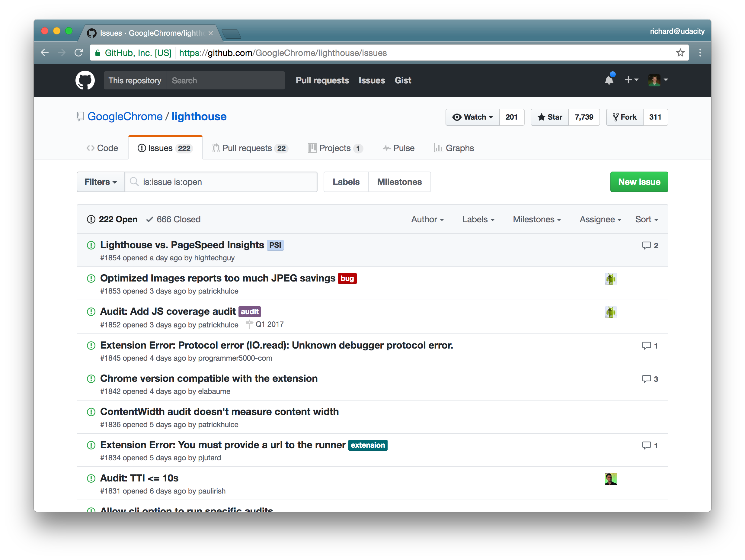Open the Sort dropdown
745x560 pixels.
[x=646, y=219]
